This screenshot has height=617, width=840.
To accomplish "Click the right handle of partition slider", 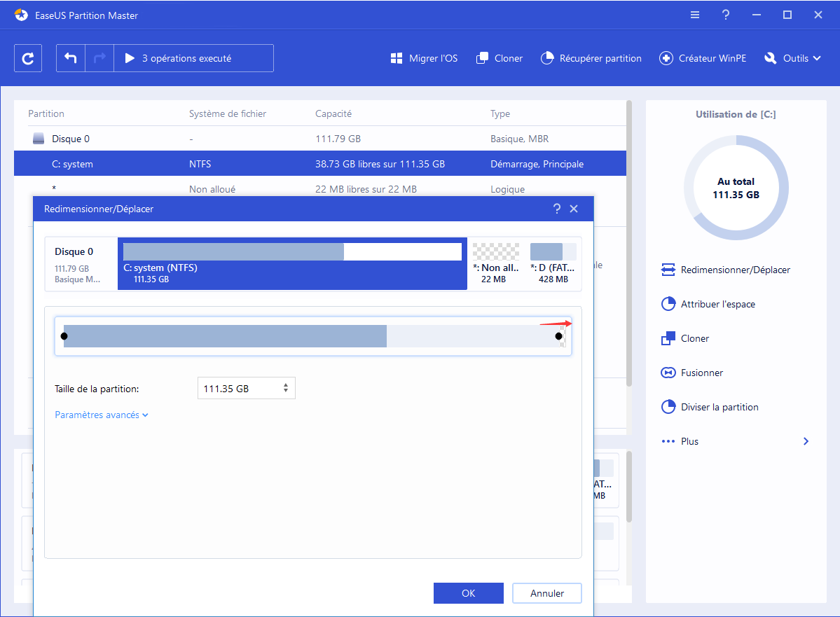I will (x=559, y=336).
